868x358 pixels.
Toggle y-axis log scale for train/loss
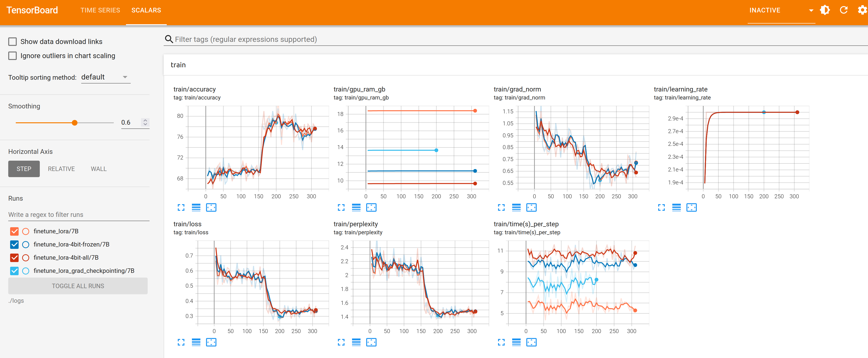[x=196, y=342]
